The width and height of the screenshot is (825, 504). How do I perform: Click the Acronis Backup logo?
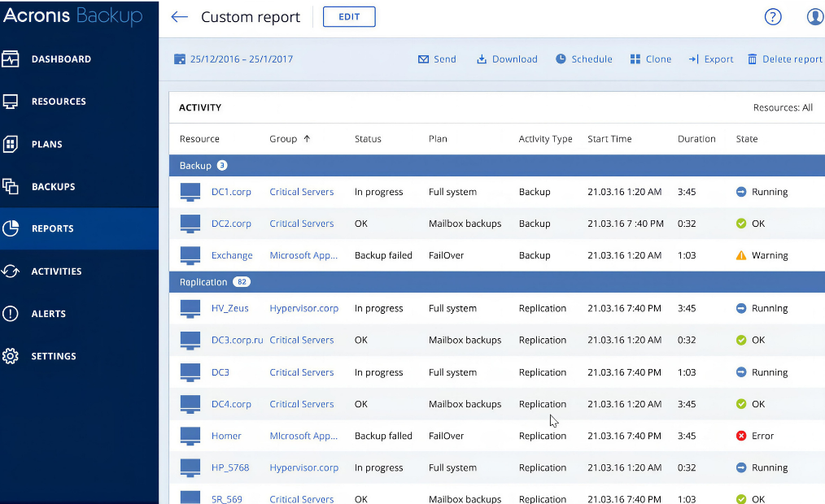(x=72, y=15)
